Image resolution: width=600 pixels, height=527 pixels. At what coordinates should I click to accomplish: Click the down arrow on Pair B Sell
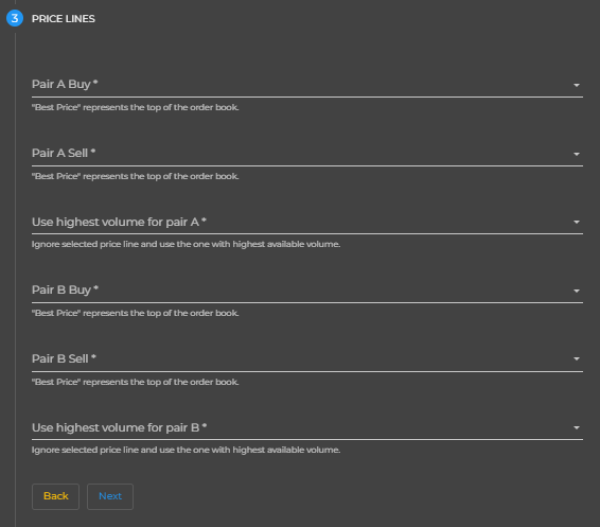pos(576,359)
